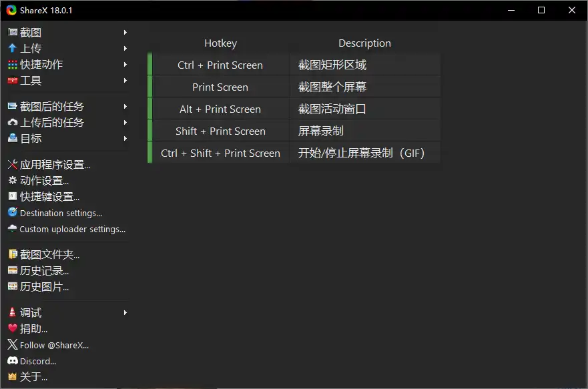Open 动作设置... dialog
This screenshot has width=588, height=389.
(x=67, y=181)
